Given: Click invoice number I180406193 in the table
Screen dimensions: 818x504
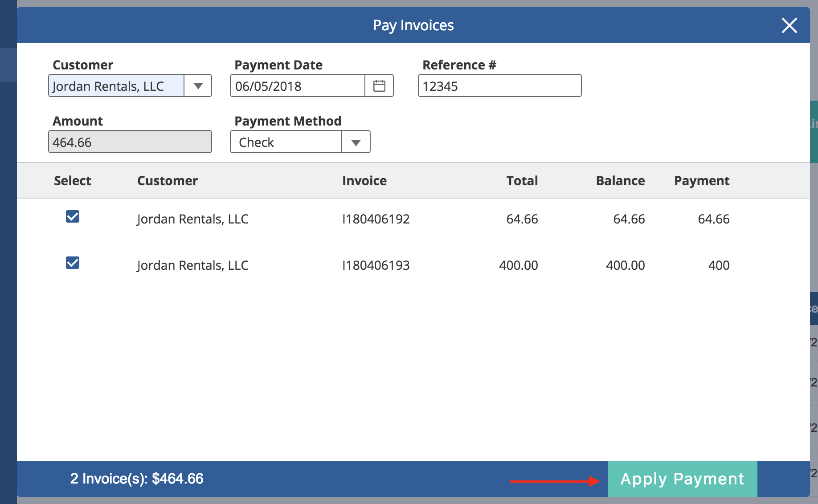Looking at the screenshot, I should tap(376, 265).
